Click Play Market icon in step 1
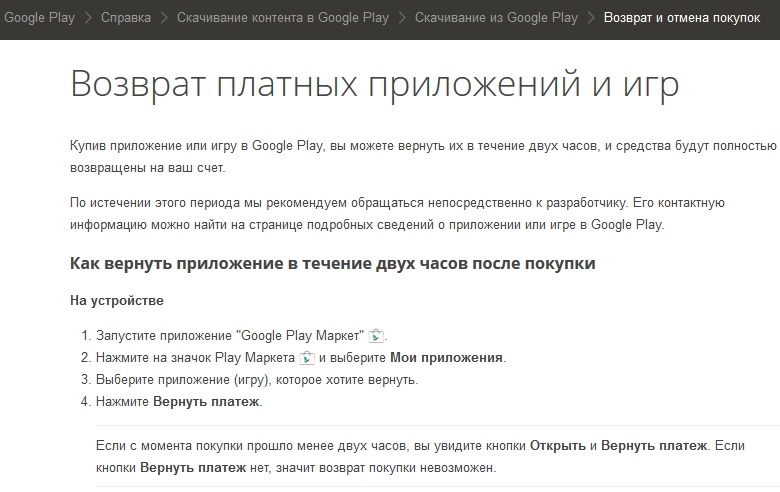780x492 pixels. tap(376, 336)
